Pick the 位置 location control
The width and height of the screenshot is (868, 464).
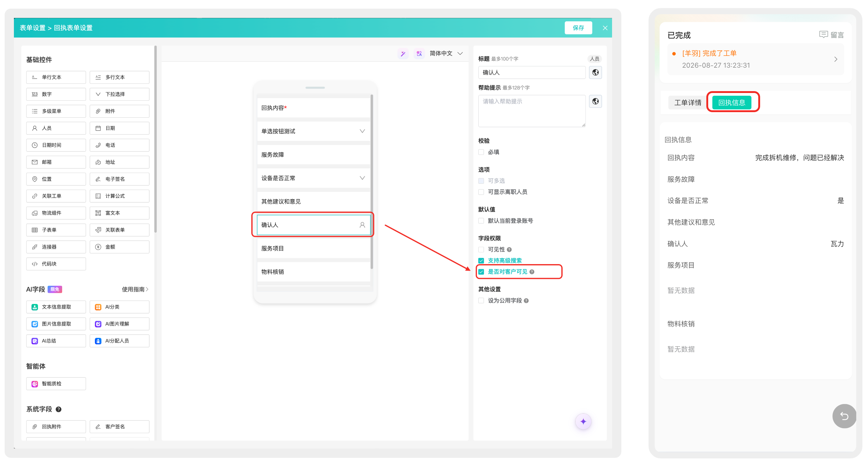click(56, 179)
